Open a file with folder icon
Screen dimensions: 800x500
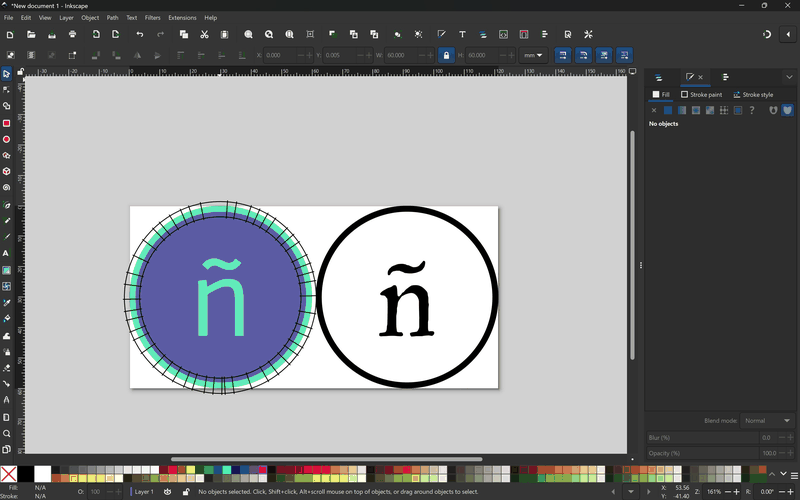31,34
